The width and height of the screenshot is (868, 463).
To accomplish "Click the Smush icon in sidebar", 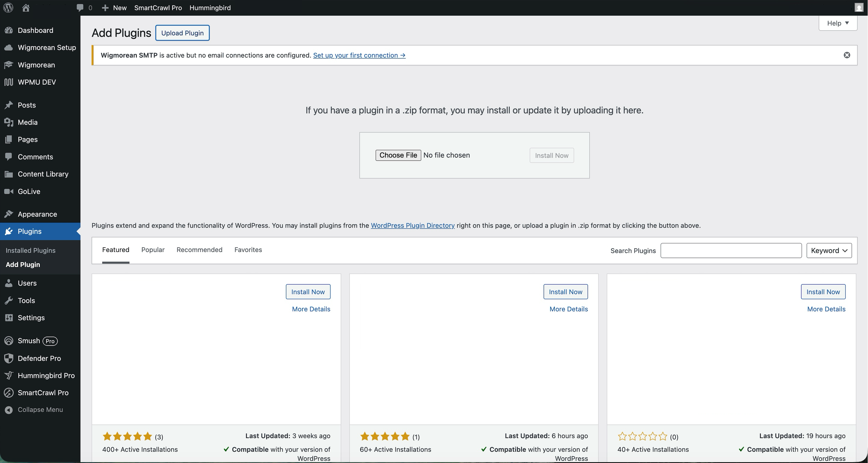I will 9,341.
